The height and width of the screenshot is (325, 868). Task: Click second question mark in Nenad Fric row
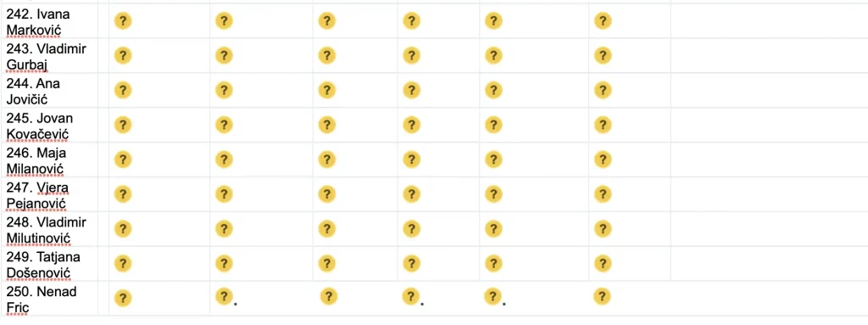[x=224, y=296]
